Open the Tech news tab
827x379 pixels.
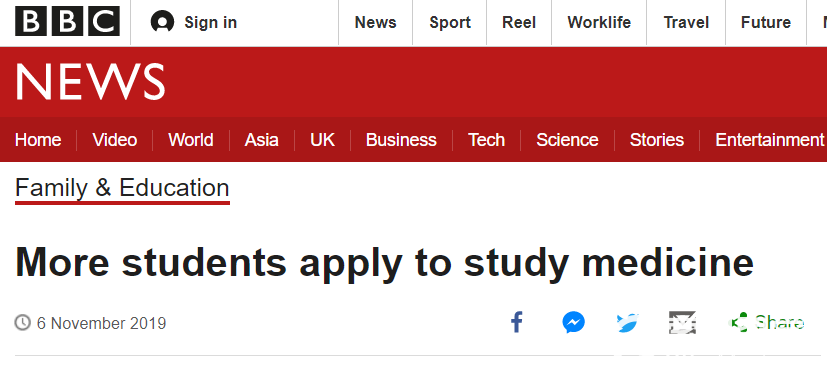(486, 140)
